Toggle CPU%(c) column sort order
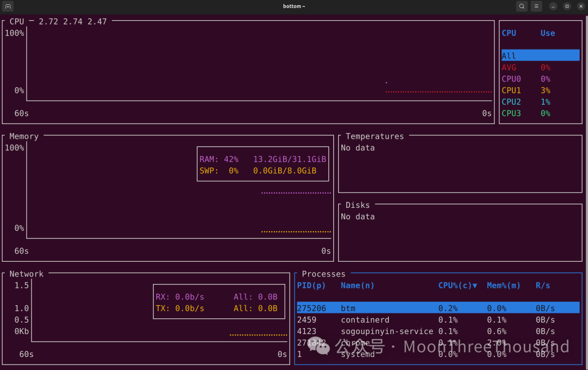This screenshot has width=588, height=370. (457, 286)
